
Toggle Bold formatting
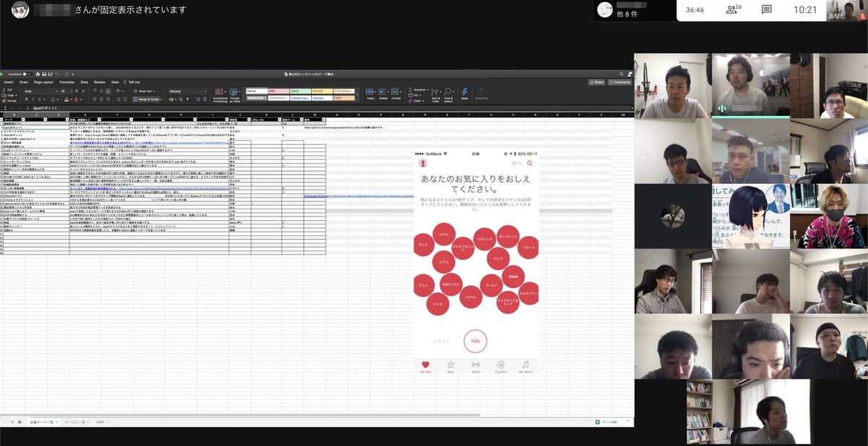(26, 99)
